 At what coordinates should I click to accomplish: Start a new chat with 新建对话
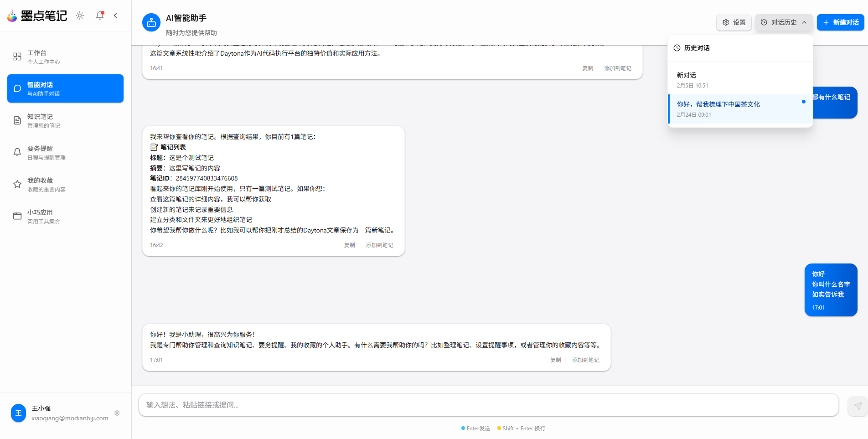point(840,22)
